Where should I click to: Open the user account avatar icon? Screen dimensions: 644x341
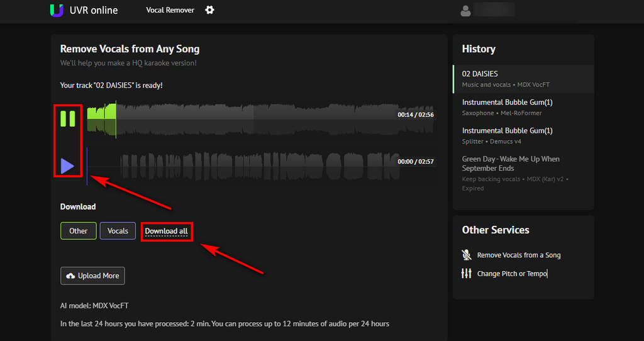[x=465, y=11]
